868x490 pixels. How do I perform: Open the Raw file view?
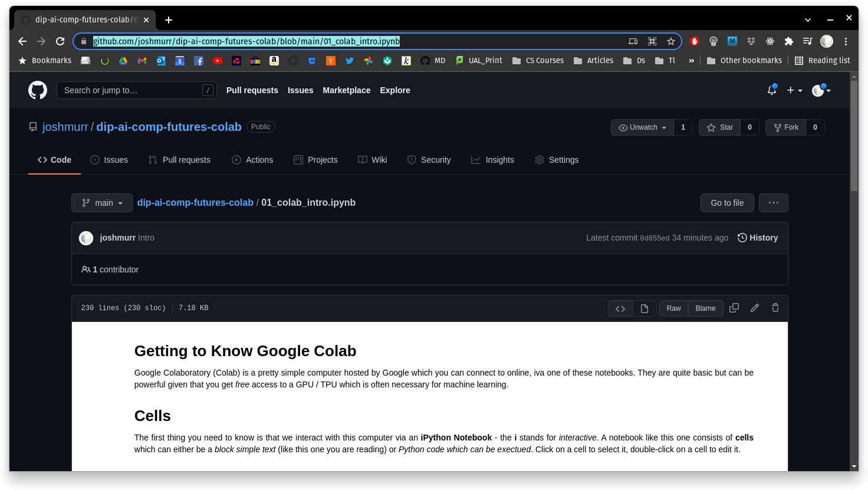673,308
